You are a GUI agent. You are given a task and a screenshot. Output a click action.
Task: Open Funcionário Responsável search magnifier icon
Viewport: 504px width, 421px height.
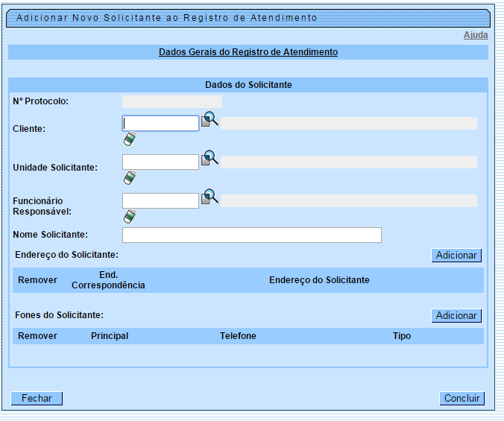tap(210, 197)
